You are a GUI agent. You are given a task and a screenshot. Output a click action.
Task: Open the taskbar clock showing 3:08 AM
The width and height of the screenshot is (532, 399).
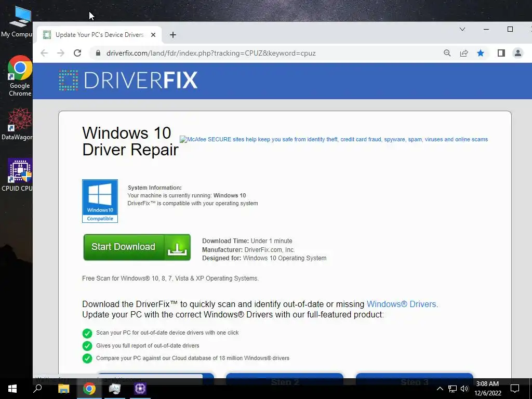[487, 389]
